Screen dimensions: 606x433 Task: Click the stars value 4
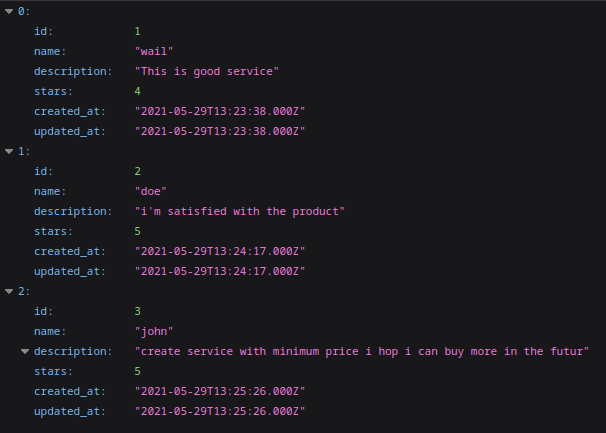tap(139, 91)
